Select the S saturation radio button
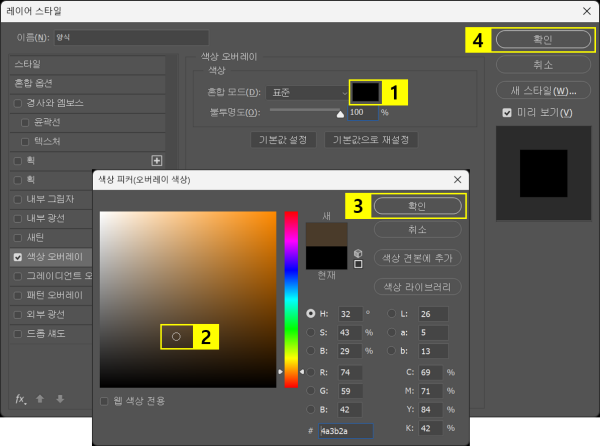Screen dimensions: 600x446 (x=311, y=332)
